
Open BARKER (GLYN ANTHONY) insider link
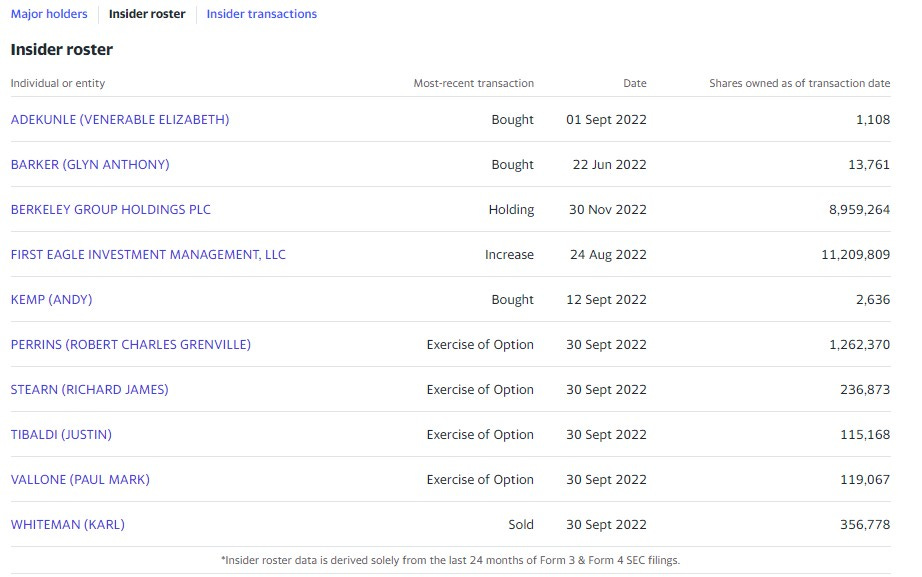pyautogui.click(x=90, y=165)
